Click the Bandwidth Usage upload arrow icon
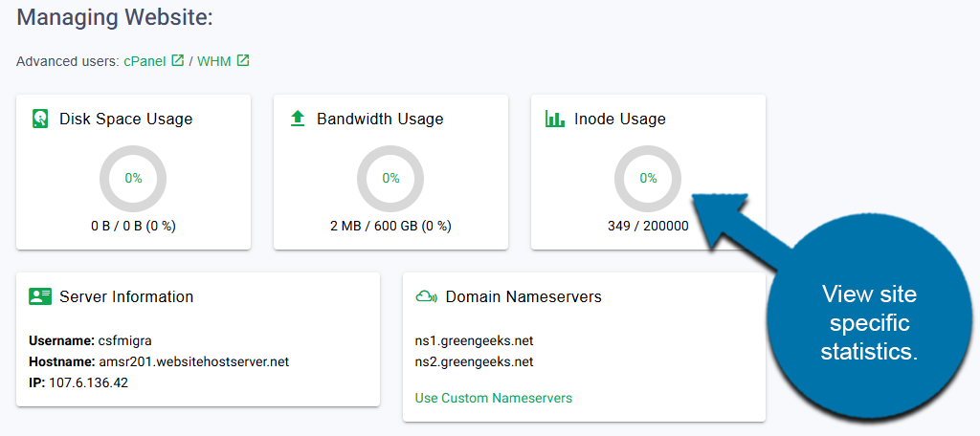The height and width of the screenshot is (436, 980). [298, 120]
